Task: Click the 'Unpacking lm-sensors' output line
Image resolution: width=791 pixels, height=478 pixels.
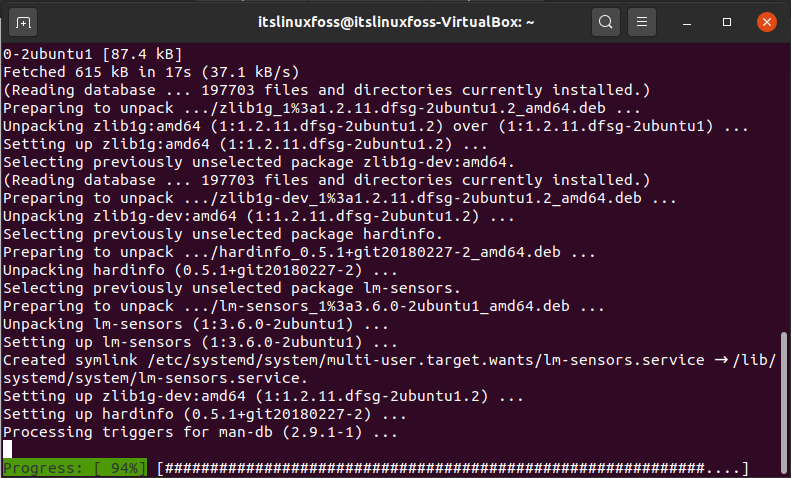Action: click(196, 324)
